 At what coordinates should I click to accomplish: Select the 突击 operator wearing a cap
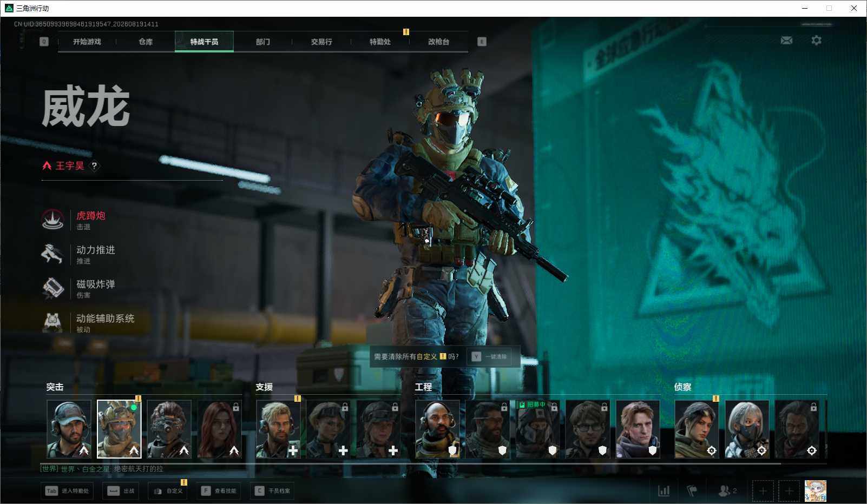pyautogui.click(x=69, y=429)
